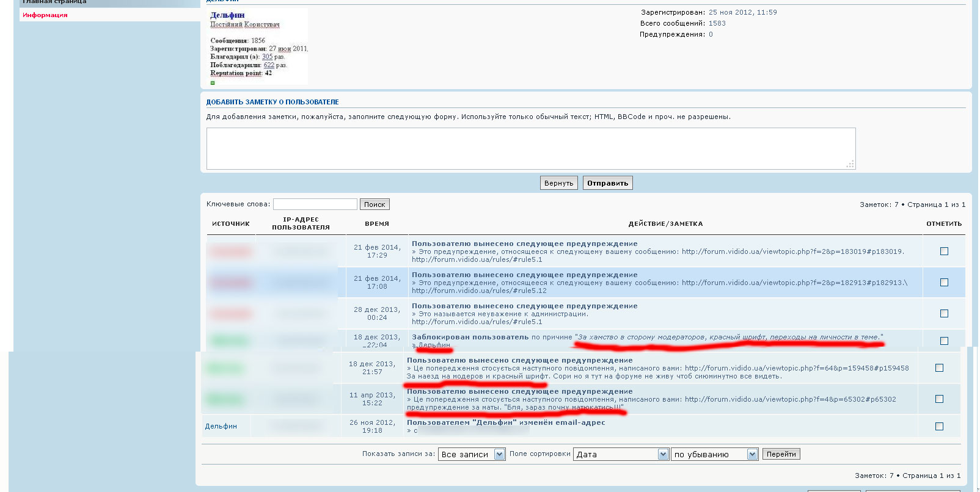The image size is (980, 492).
Task: Go to Главная страница in the sidebar
Action: [54, 2]
